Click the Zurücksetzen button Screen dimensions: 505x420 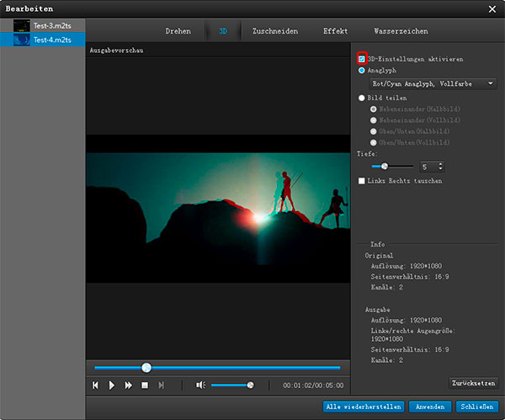coord(473,383)
